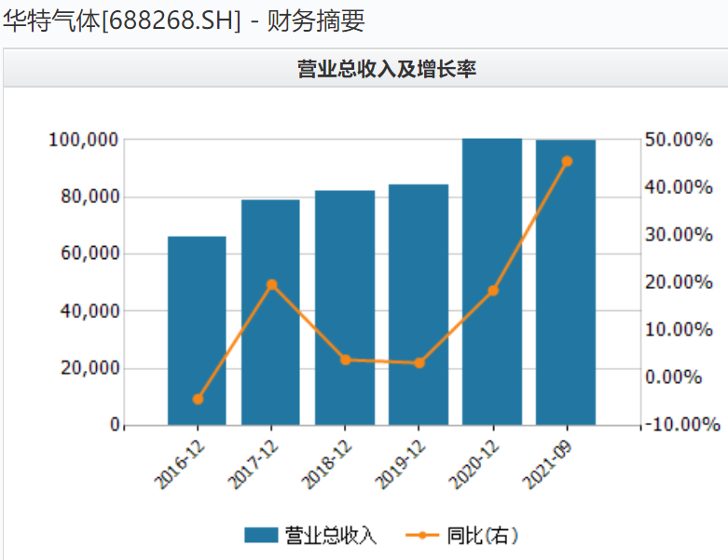The width and height of the screenshot is (728, 560).
Task: Click the 80,000 left axis value
Action: [90, 197]
